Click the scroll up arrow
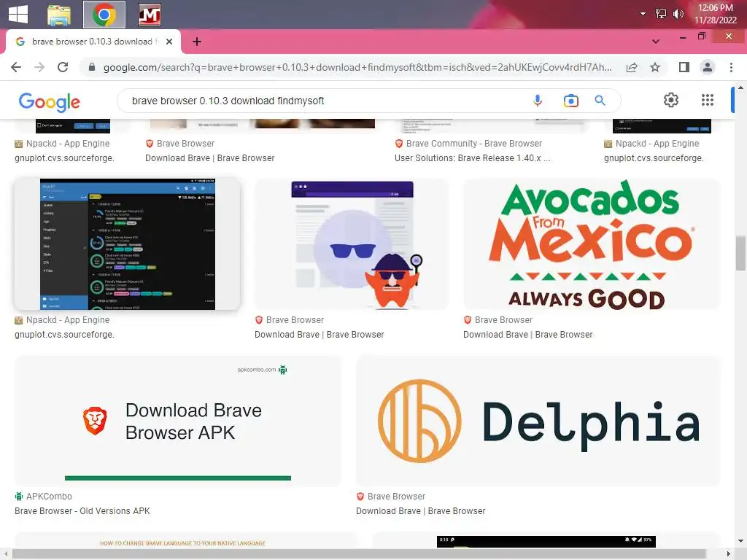 click(x=740, y=87)
